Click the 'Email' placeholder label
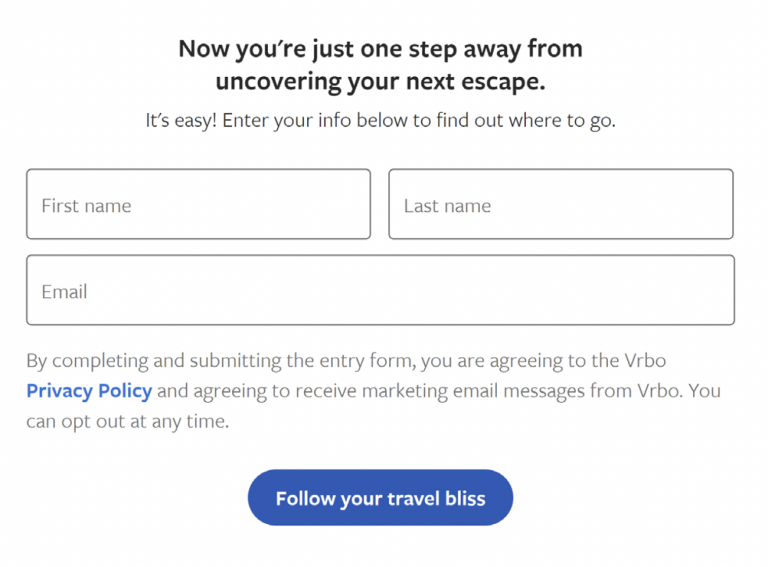The image size is (768, 567). click(64, 292)
